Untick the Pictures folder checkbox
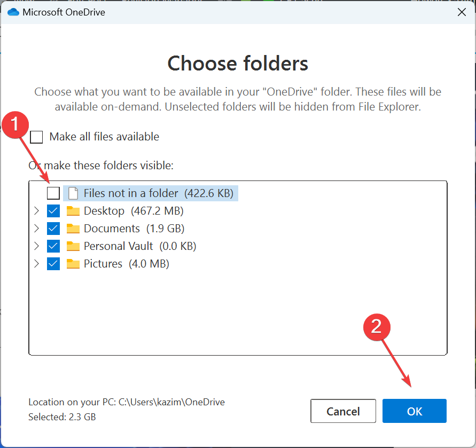The image size is (476, 448). pos(53,264)
